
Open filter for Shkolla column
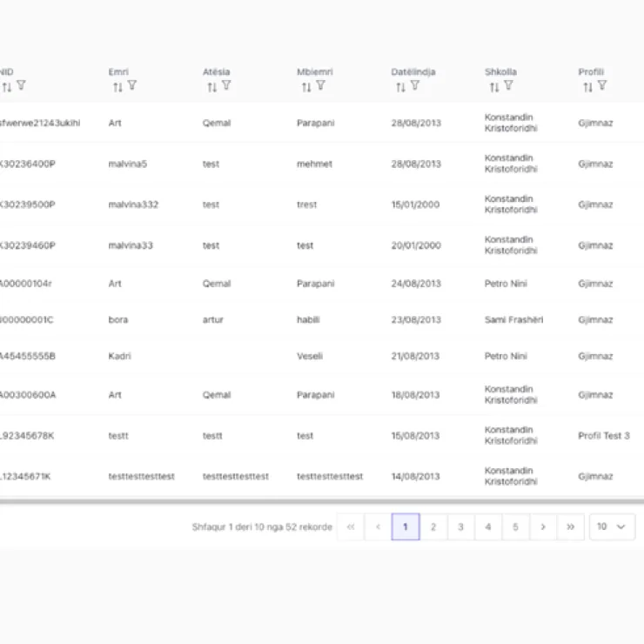tap(508, 85)
